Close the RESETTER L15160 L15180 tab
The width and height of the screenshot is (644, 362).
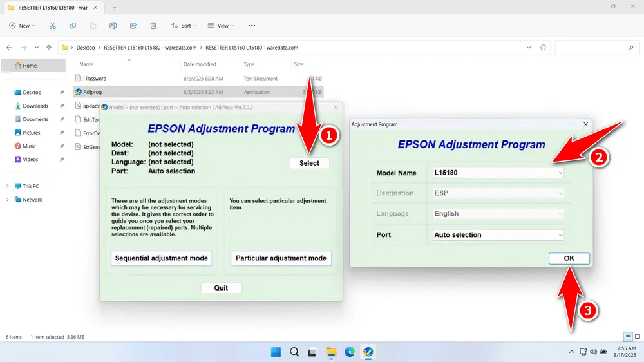point(95,8)
